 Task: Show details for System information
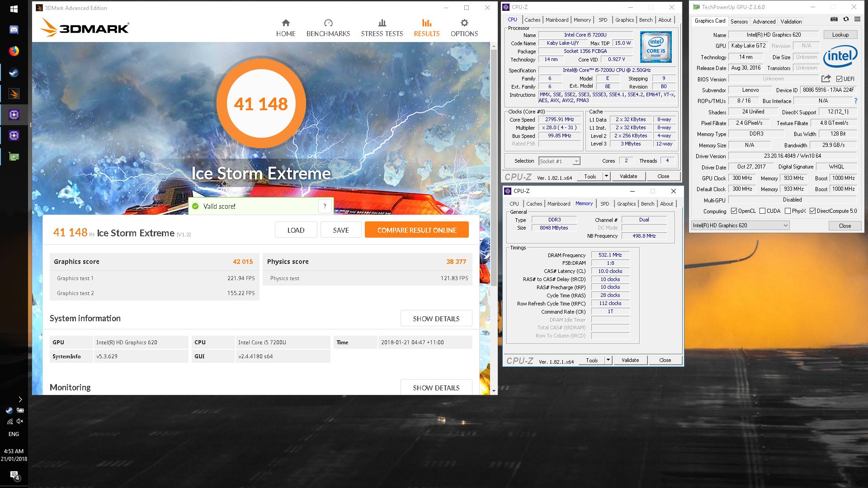pos(436,319)
